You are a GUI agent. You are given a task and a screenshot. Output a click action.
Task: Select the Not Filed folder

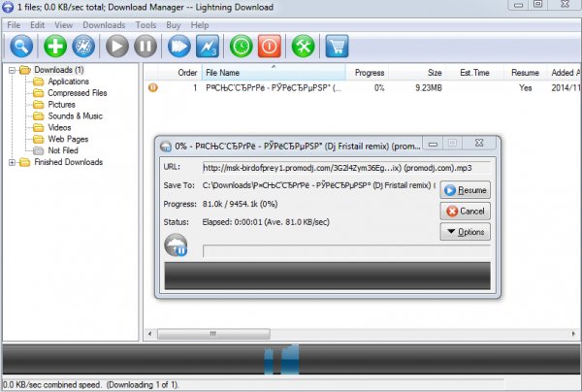point(63,150)
